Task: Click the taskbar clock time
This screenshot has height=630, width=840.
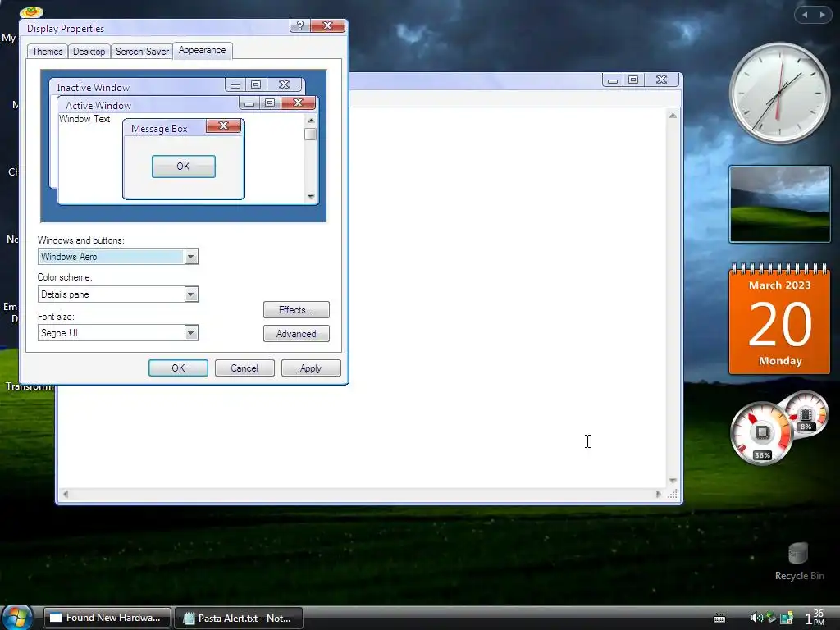Action: pyautogui.click(x=815, y=617)
